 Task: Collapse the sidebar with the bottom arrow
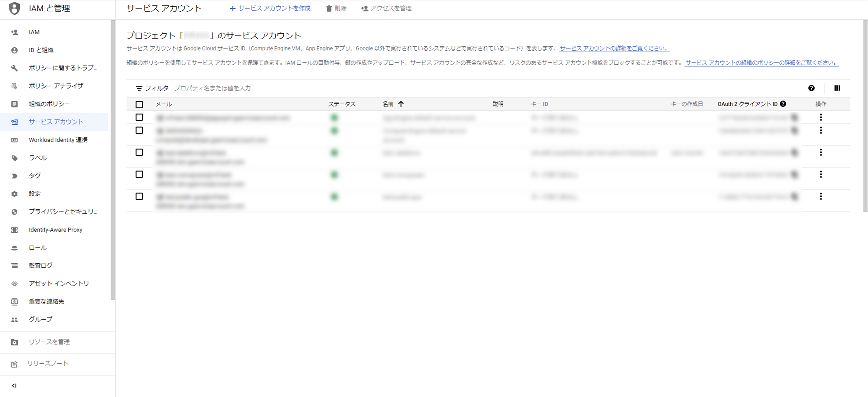14,386
